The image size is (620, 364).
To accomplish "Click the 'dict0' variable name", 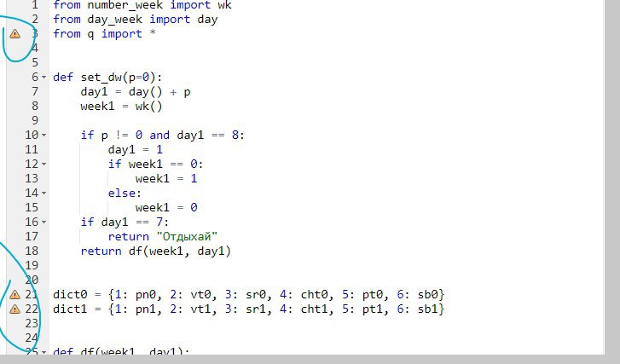I will 70,294.
